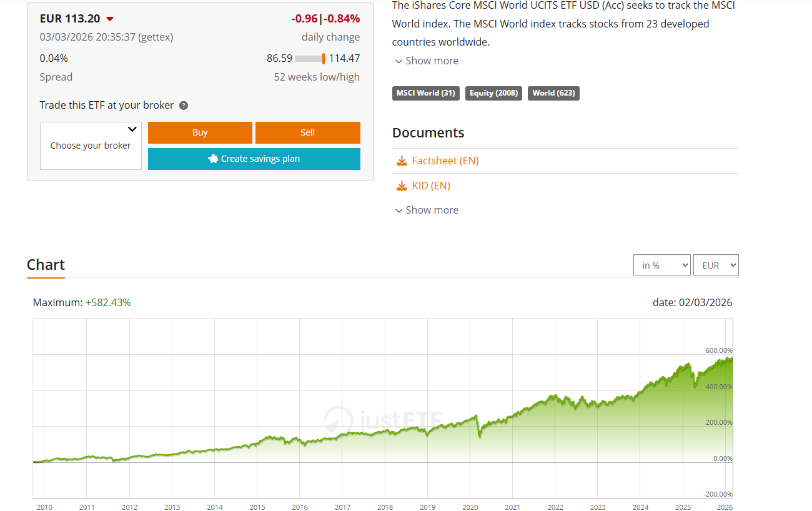812x511 pixels.
Task: Click the 'Maximum: +582.43%' performance text
Action: (x=82, y=302)
